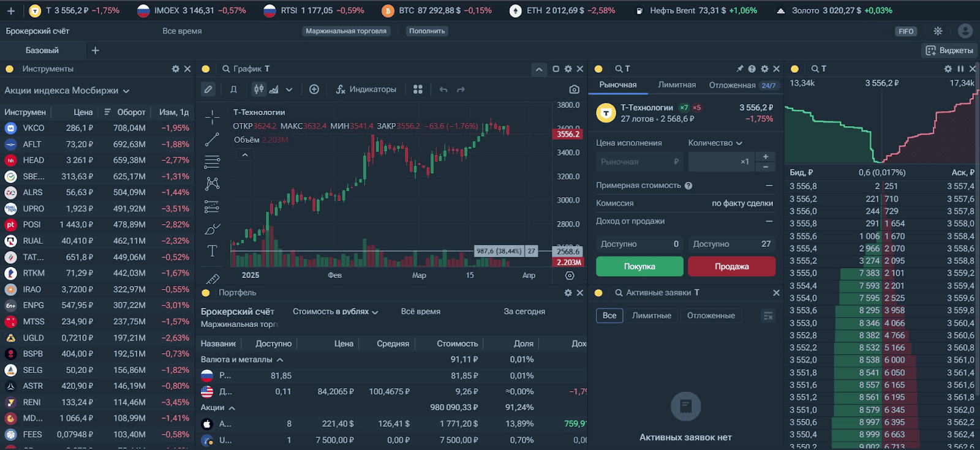Open the Виджеты widgets panel
980x450 pixels.
[949, 51]
